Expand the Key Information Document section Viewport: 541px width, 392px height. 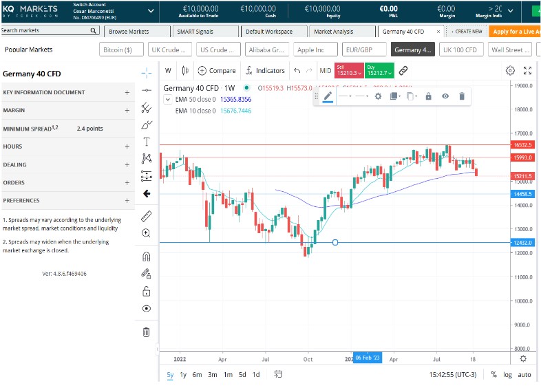pos(68,92)
